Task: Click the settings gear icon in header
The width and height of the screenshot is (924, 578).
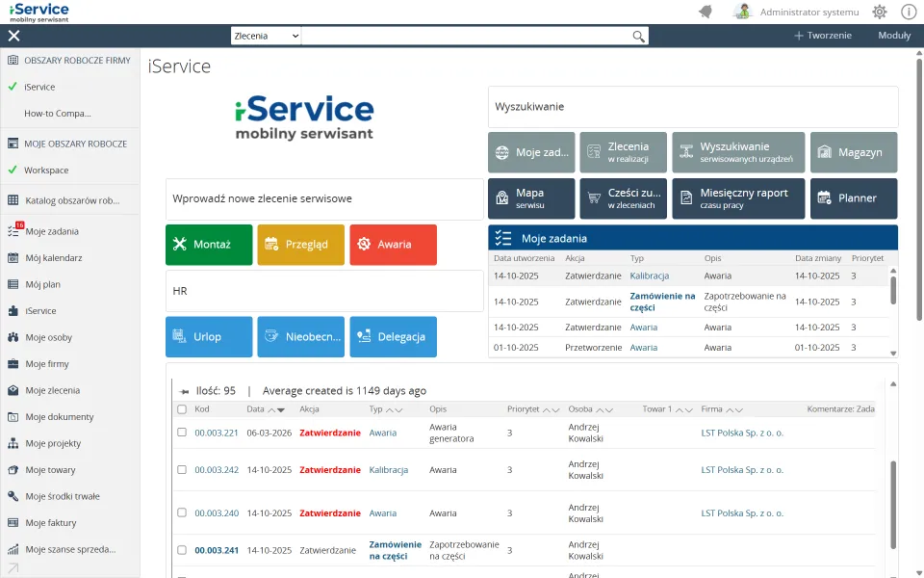Action: (x=879, y=12)
